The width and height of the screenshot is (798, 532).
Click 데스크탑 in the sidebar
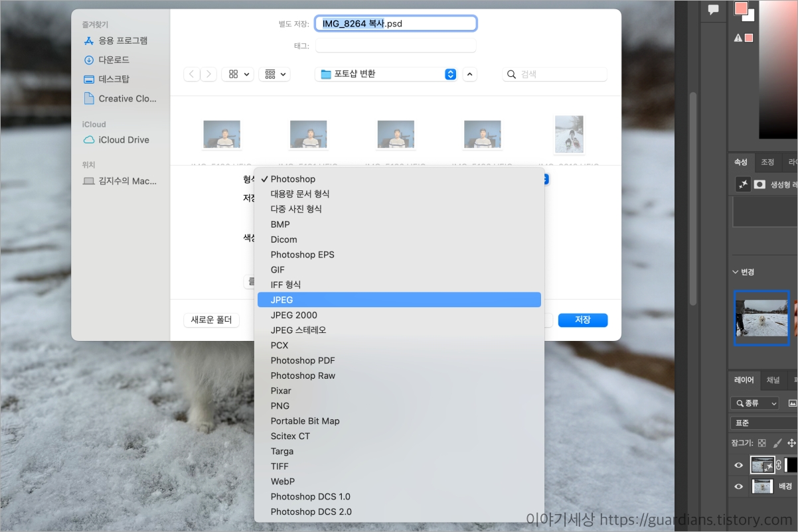click(106, 79)
